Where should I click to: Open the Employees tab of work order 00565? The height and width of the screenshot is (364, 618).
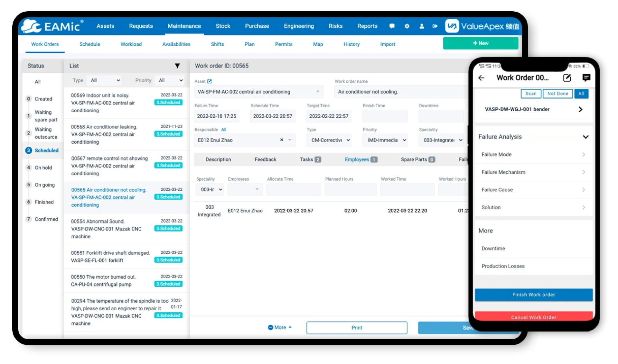click(x=357, y=159)
